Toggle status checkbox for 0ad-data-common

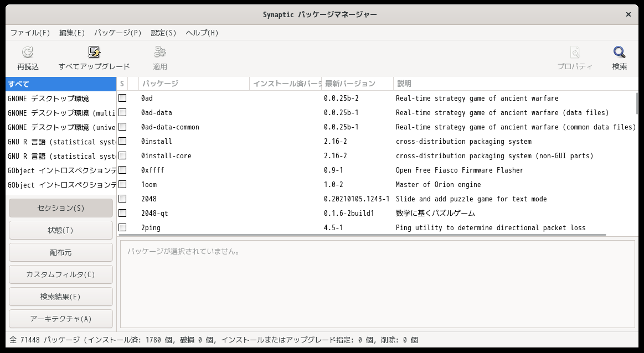click(x=122, y=127)
